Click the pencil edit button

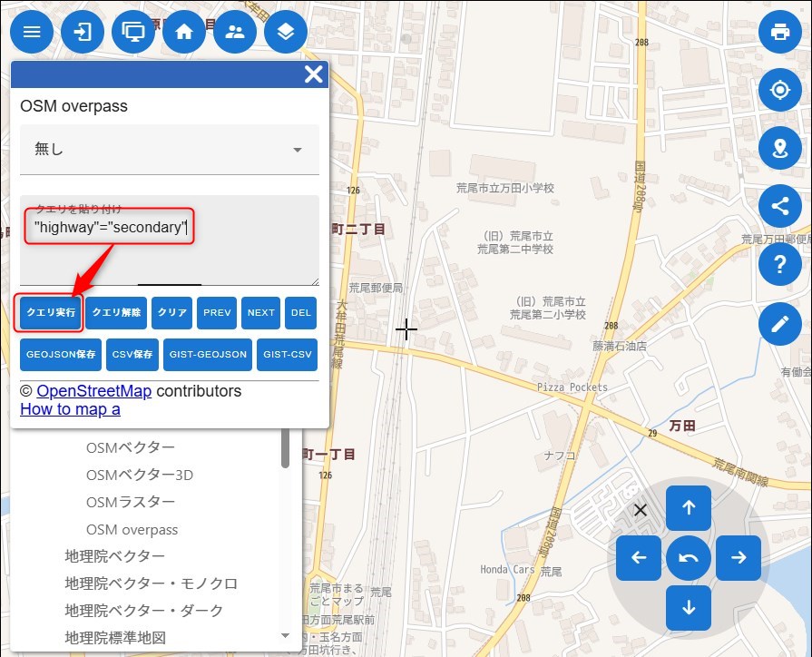[x=779, y=323]
